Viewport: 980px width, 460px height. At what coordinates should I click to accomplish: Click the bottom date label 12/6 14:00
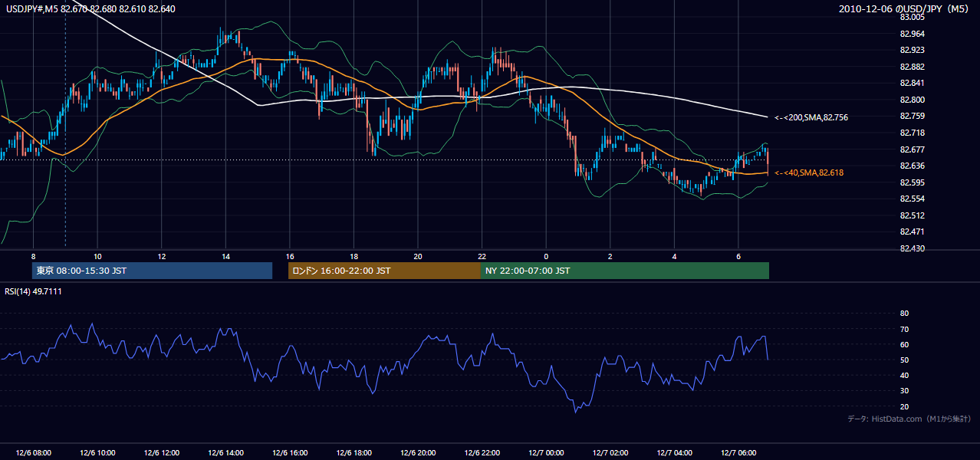click(225, 453)
